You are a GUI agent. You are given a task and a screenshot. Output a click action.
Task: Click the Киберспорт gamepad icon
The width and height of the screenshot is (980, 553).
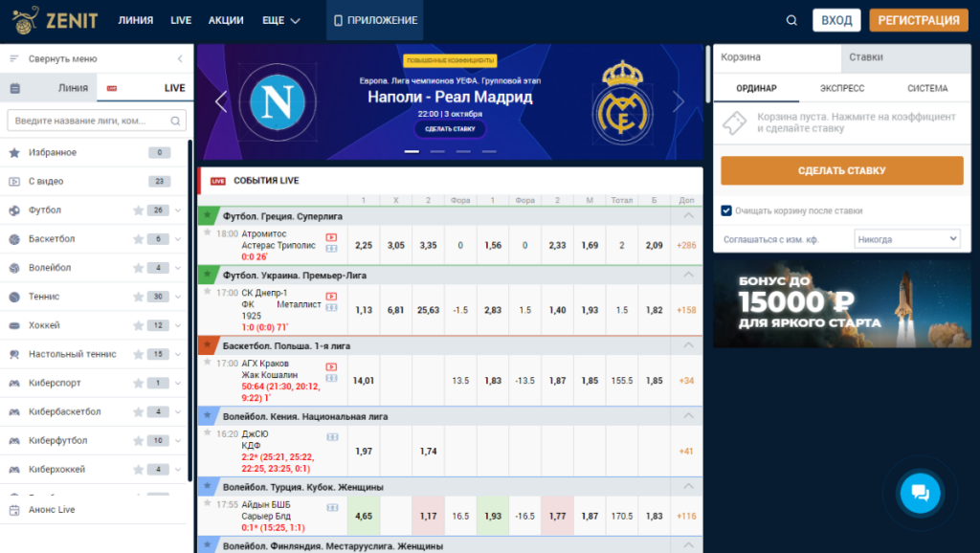pos(14,383)
